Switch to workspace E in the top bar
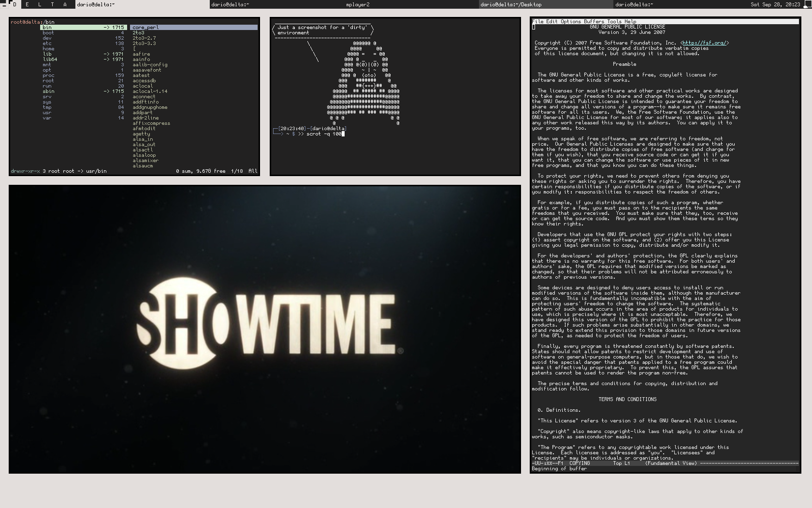This screenshot has width=812, height=508. pyautogui.click(x=27, y=4)
